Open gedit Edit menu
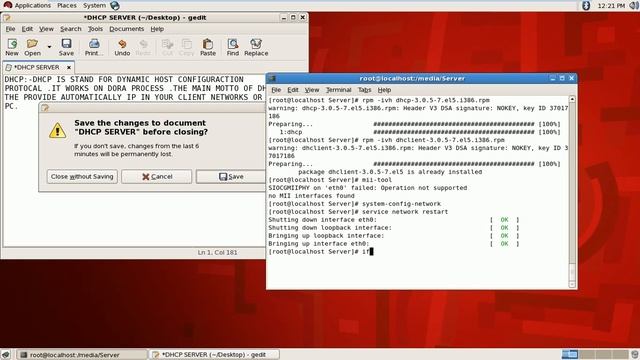Viewport: 640px width, 360px height. pyautogui.click(x=27, y=29)
